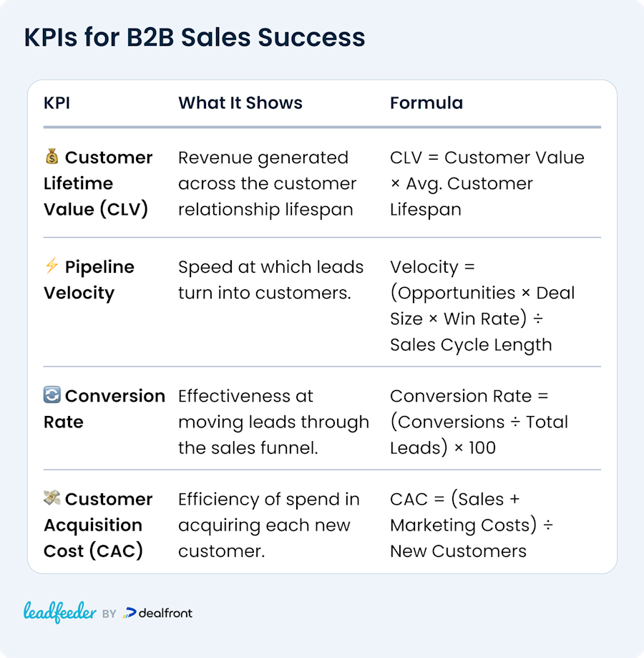Select the Customer Lifetime Value (CLV) label
The width and height of the screenshot is (644, 658).
tap(98, 183)
